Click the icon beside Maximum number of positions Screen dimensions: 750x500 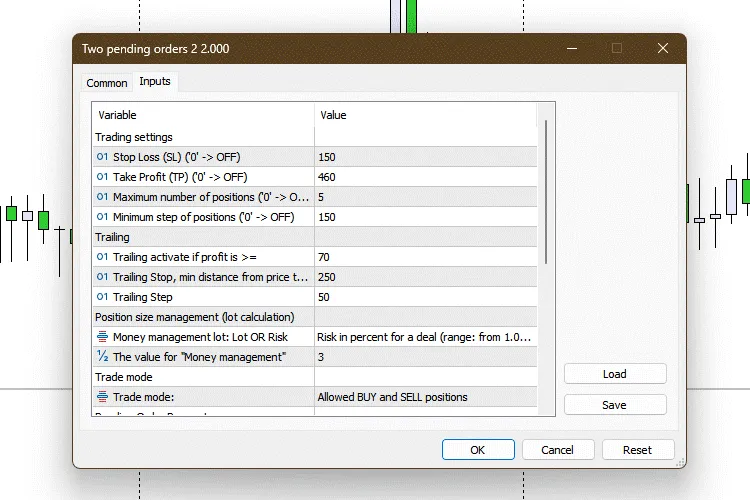tap(102, 197)
